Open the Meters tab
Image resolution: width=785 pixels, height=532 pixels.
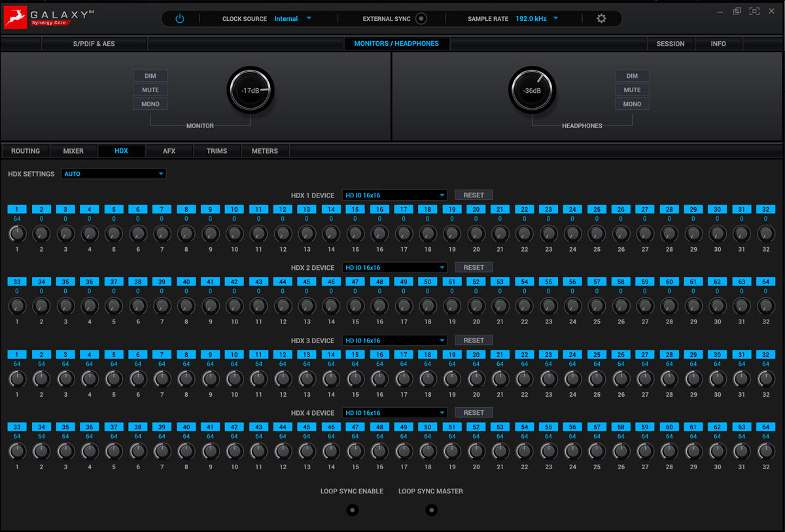tap(265, 151)
